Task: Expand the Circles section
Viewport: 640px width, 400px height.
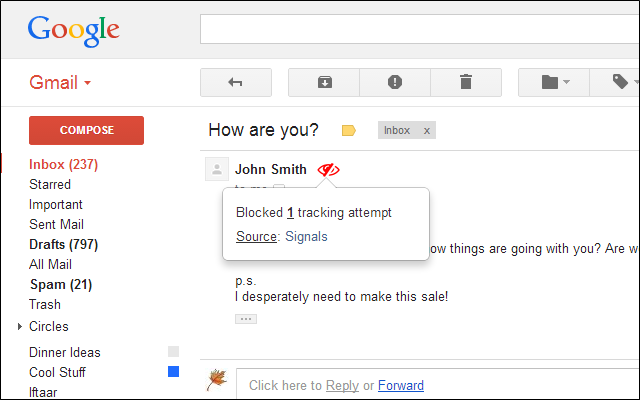Action: pos(19,327)
